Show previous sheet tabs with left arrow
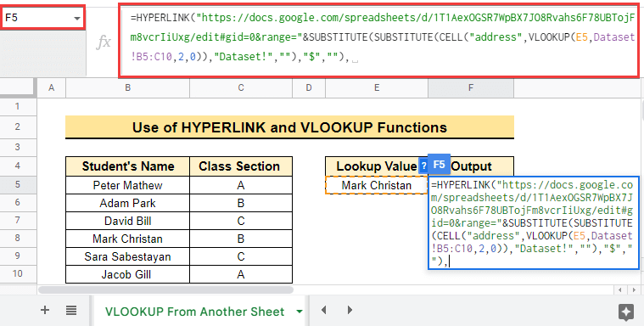 pos(323,310)
